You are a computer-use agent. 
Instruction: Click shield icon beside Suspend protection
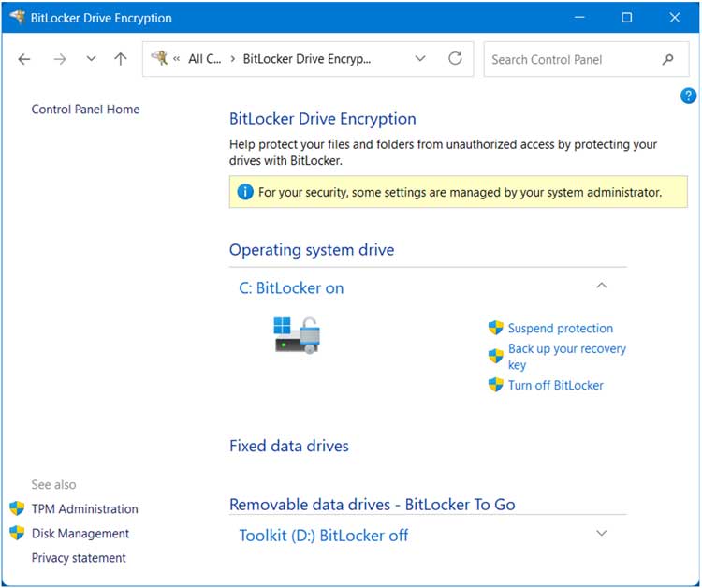(495, 328)
